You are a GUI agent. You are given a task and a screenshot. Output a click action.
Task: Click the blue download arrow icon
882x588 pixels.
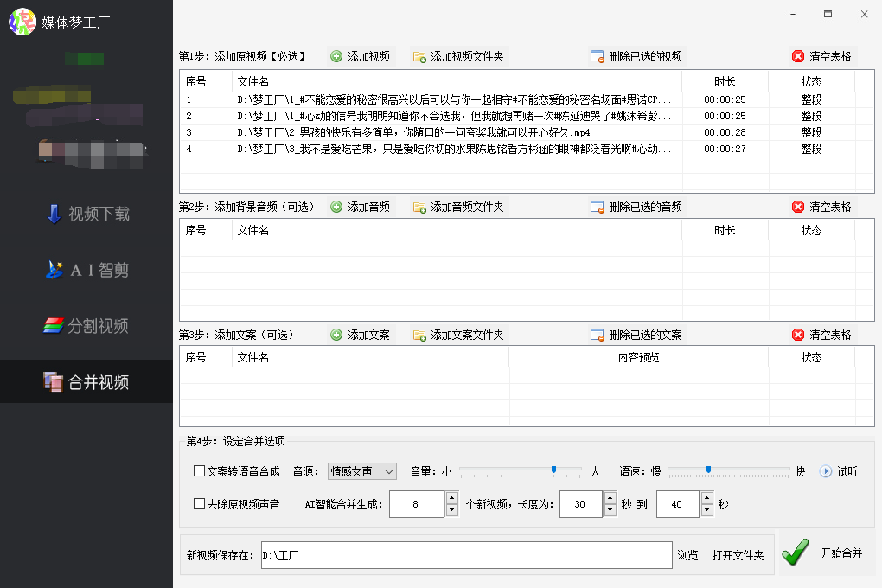(x=54, y=214)
